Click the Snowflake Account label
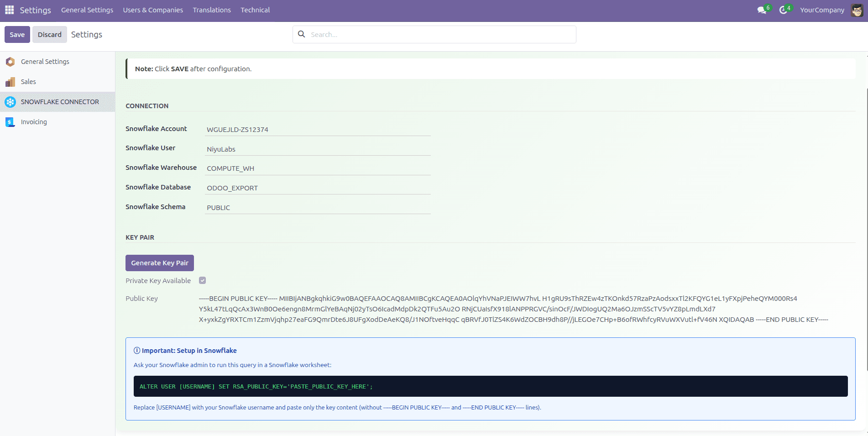Screen dimensions: 868x436 (x=156, y=129)
